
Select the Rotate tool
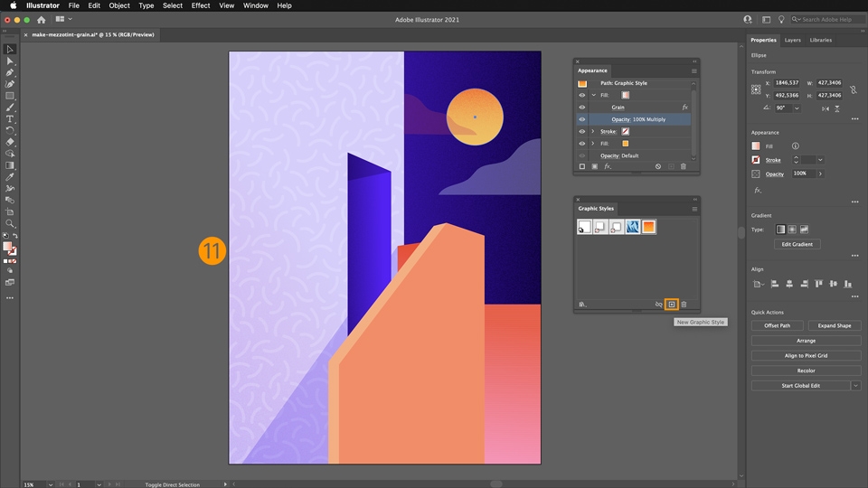coord(9,130)
